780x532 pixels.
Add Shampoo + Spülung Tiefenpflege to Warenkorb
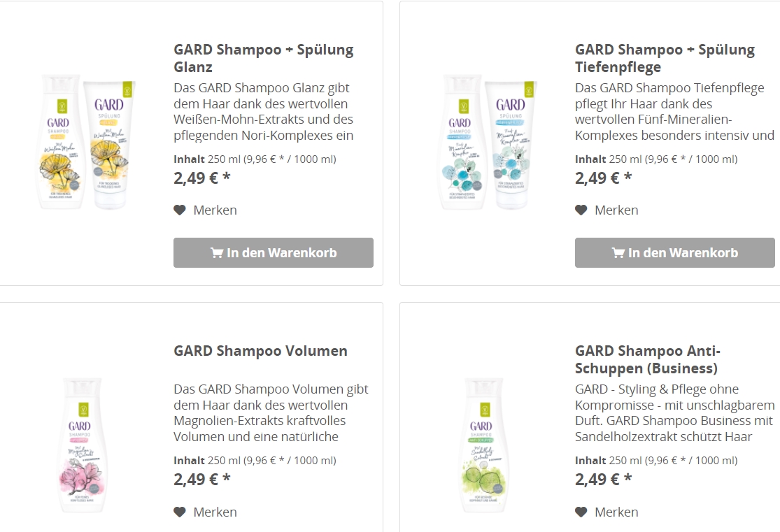coord(674,252)
